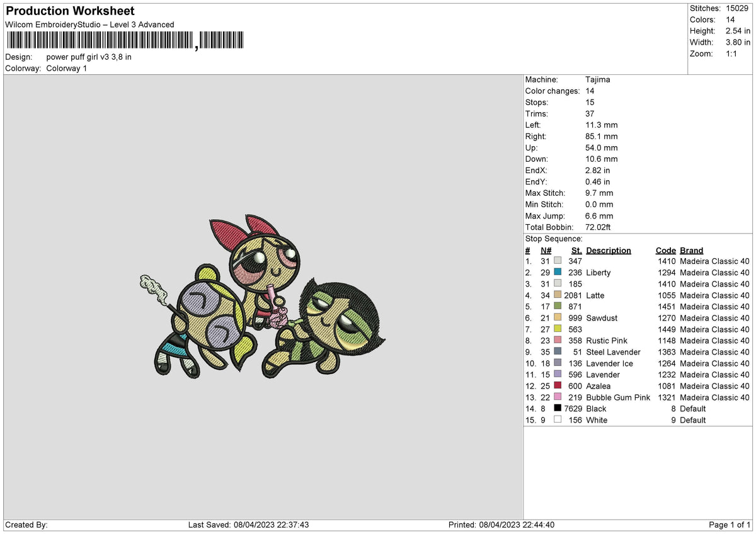Click 'Last Saved: 08/04/2023 22:37:43' footer text
Image resolution: width=756 pixels, height=534 pixels.
tap(249, 525)
